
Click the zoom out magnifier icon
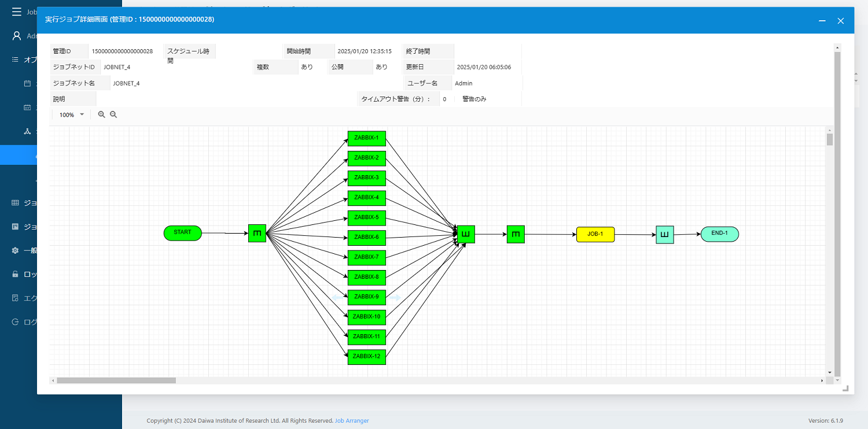coord(113,114)
